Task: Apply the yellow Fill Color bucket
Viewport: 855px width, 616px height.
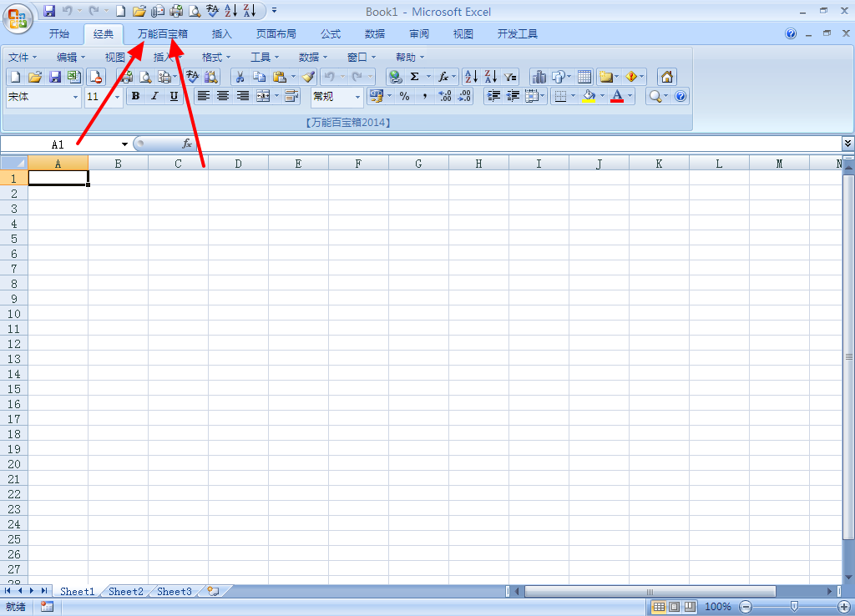Action: tap(589, 97)
